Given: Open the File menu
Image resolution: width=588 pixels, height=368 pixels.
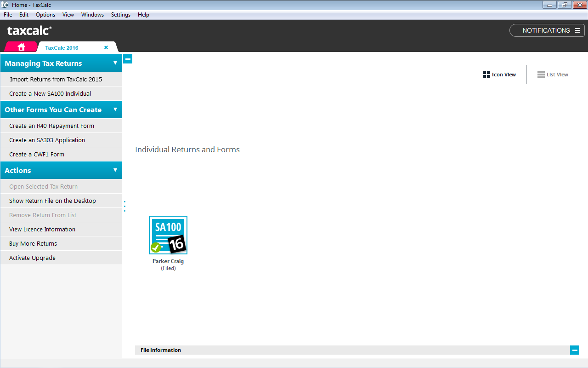Looking at the screenshot, I should pos(8,15).
